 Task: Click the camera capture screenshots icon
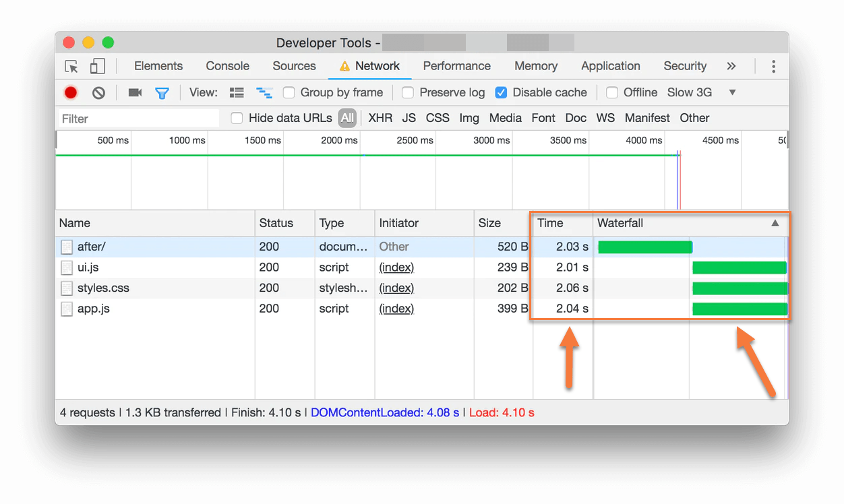[135, 92]
